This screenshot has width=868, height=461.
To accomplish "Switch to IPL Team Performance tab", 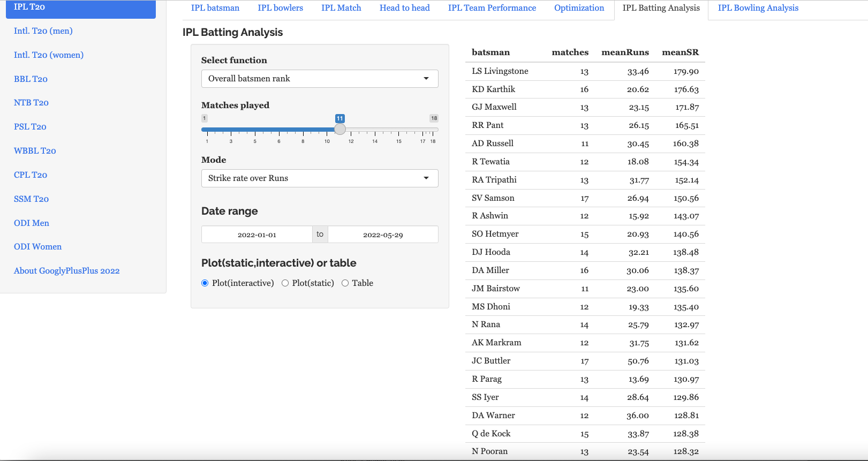I will pos(492,8).
